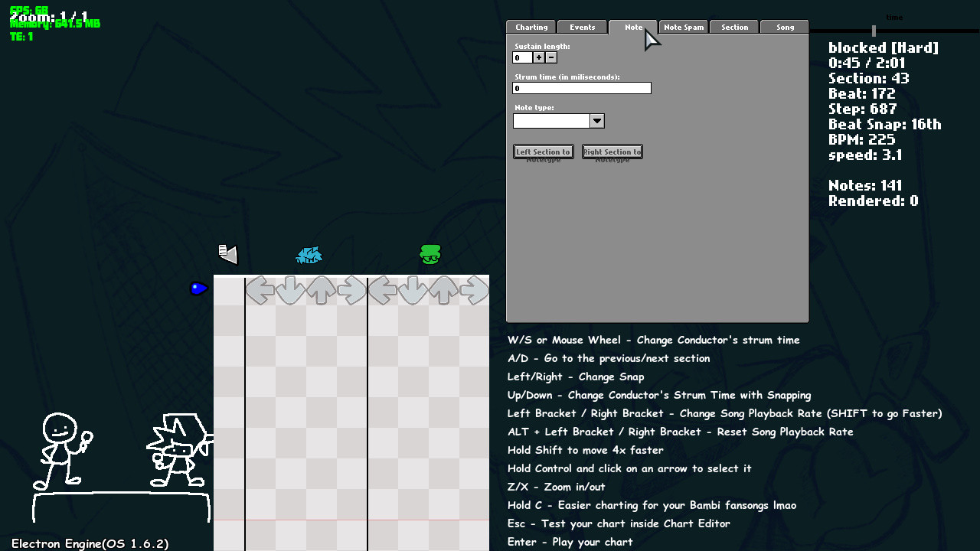
Task: Click the first left arrow strum icon
Action: click(260, 290)
